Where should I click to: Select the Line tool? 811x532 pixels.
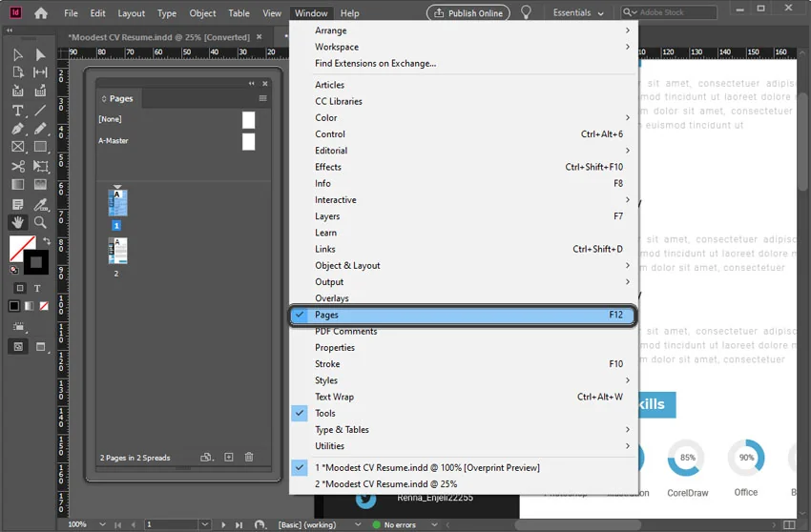pyautogui.click(x=40, y=111)
